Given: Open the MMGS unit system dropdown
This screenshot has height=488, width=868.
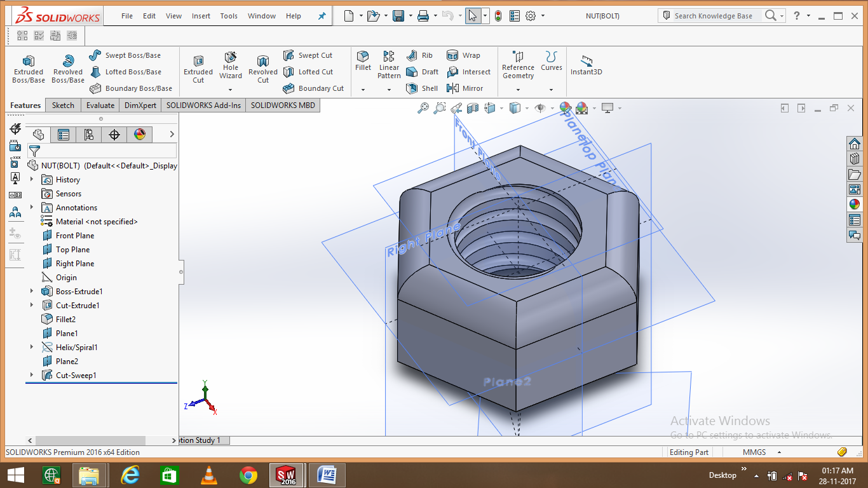Looking at the screenshot, I should [x=778, y=452].
